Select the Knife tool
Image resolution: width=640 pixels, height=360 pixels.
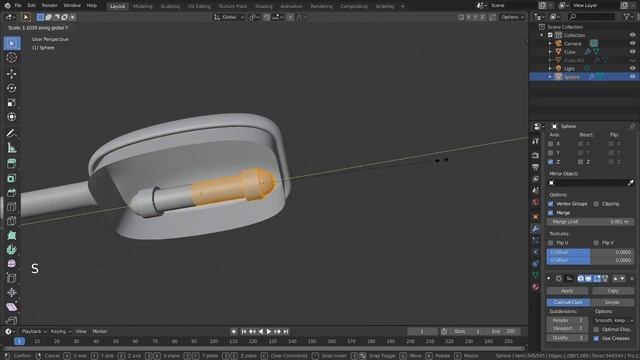11,221
